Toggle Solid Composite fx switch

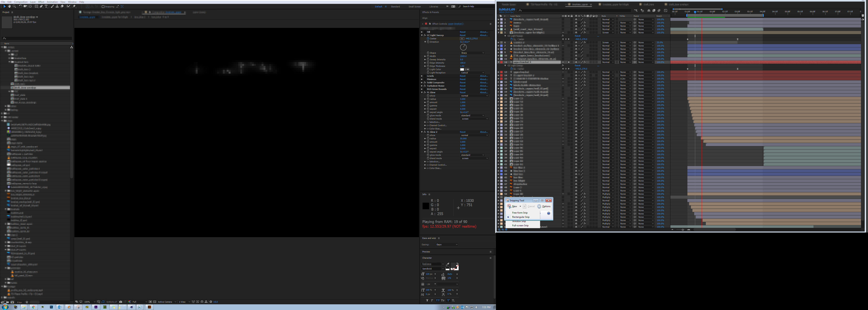coord(425,83)
